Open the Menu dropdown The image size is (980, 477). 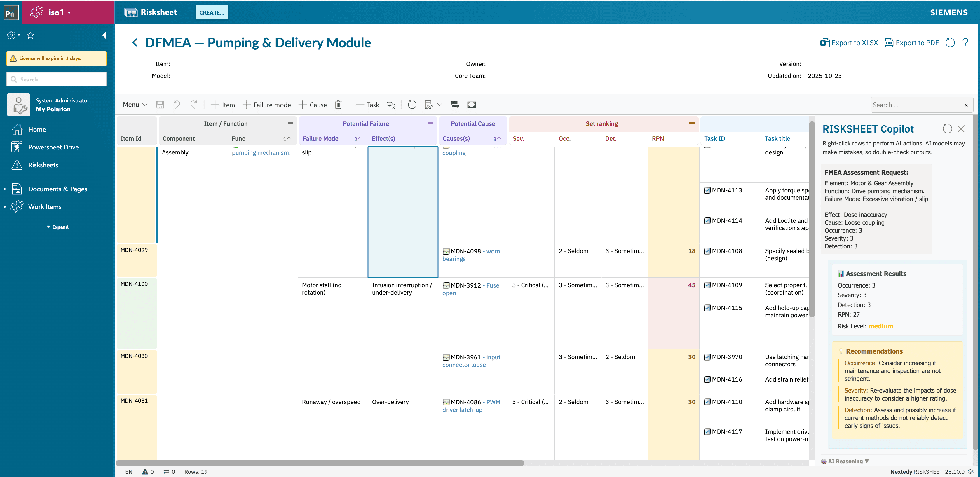(x=135, y=105)
